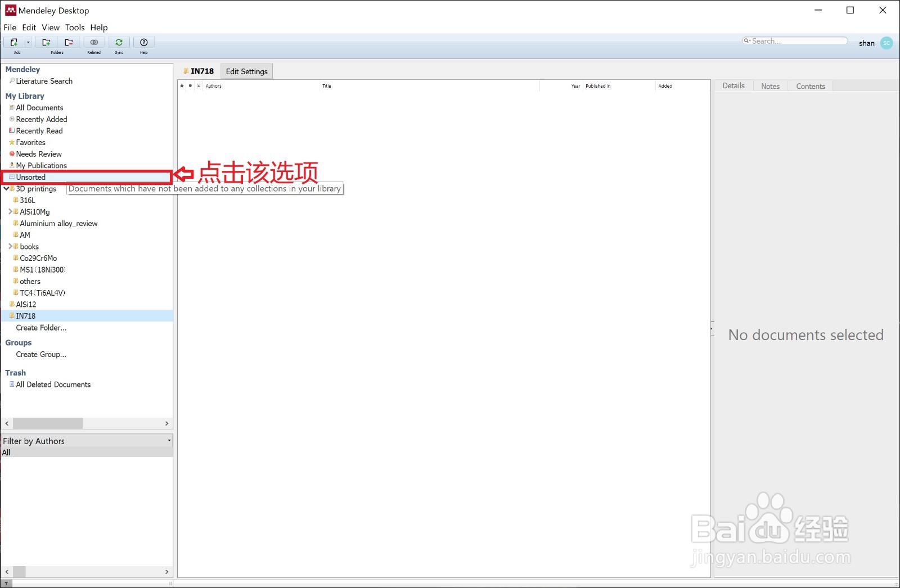This screenshot has height=588, width=900.
Task: Switch to the Contents tab
Action: 811,86
